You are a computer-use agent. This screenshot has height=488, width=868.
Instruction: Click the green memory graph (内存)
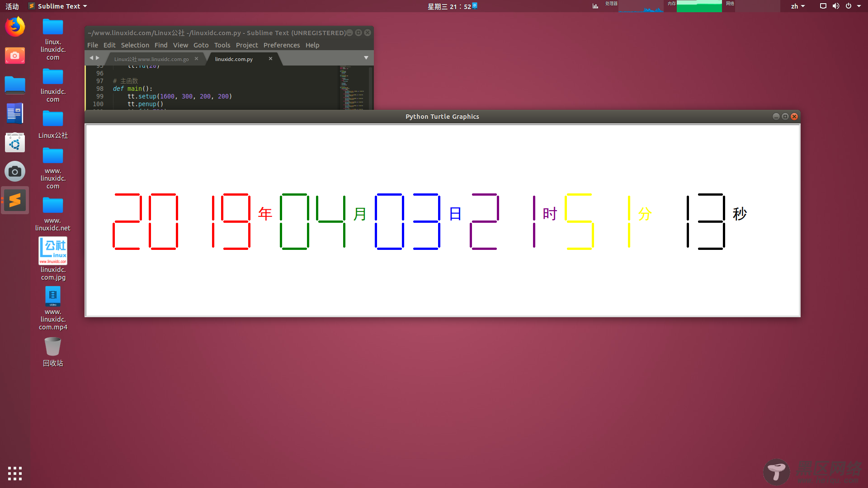[699, 6]
